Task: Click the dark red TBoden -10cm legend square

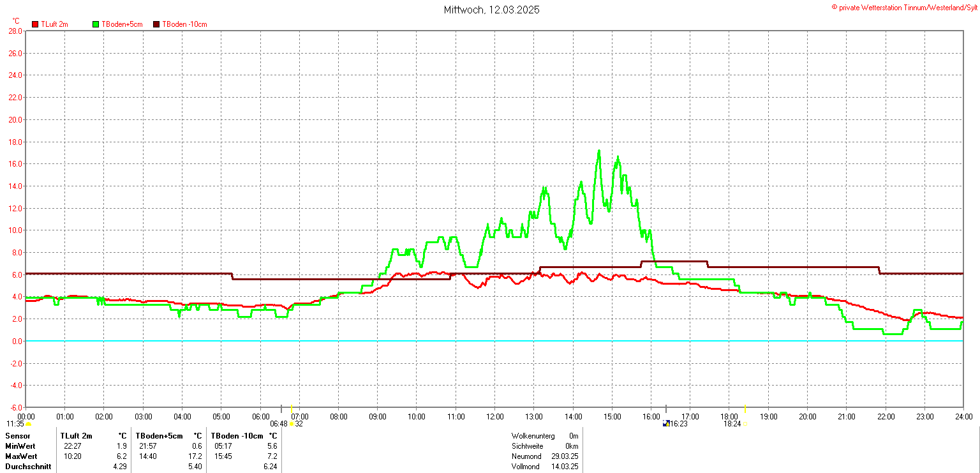Action: coord(156,24)
